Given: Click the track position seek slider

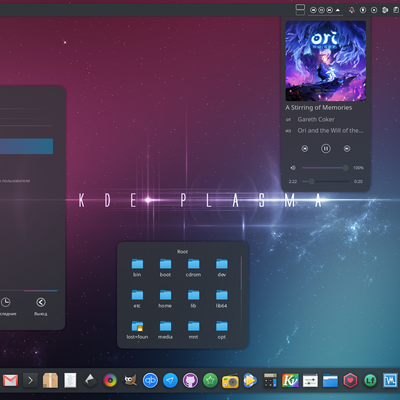Looking at the screenshot, I should [x=325, y=181].
